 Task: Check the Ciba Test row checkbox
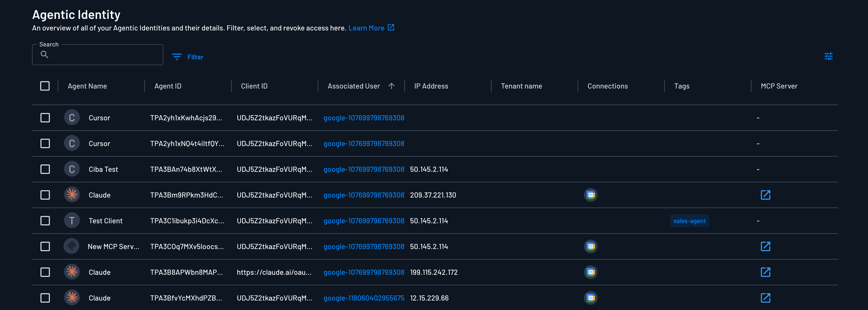45,169
